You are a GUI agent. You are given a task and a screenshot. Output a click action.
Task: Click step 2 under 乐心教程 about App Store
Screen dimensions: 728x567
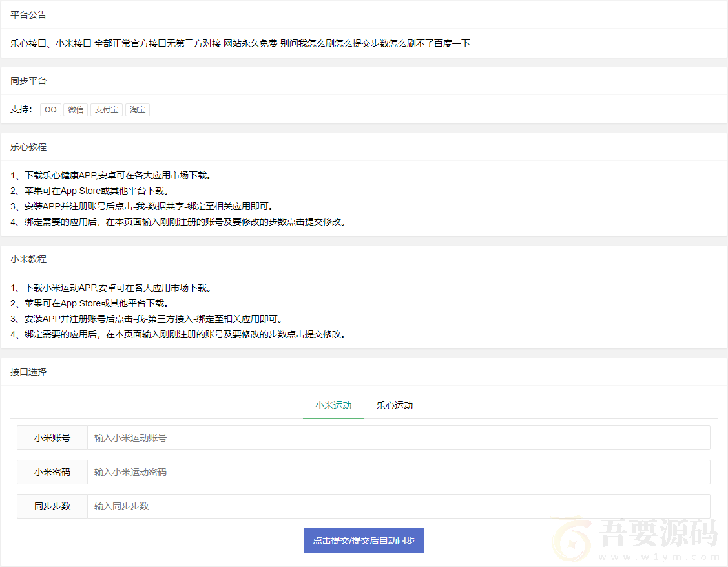tap(90, 191)
